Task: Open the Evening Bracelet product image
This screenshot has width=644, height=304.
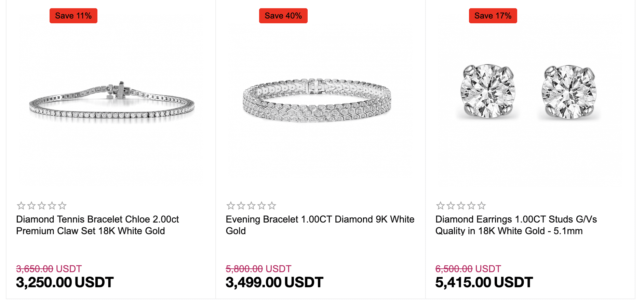Action: (317, 100)
